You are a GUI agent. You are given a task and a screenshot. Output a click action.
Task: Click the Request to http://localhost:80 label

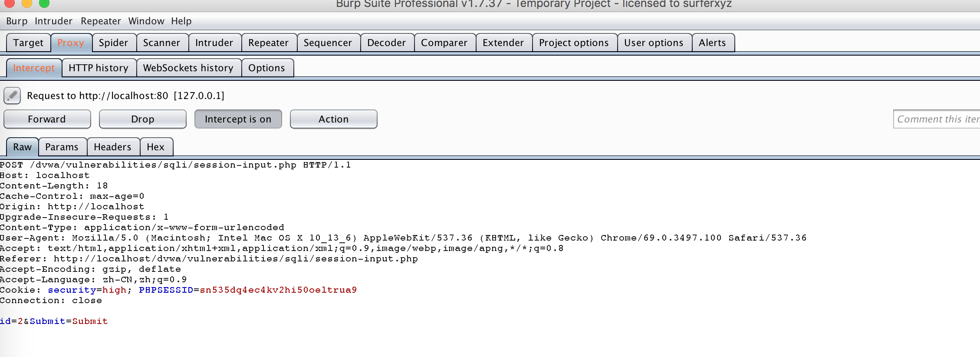pos(126,96)
